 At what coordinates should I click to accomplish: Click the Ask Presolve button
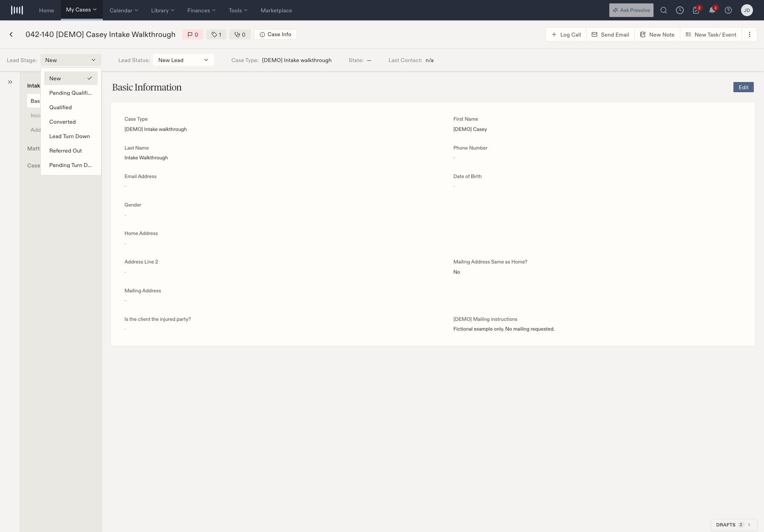[631, 10]
